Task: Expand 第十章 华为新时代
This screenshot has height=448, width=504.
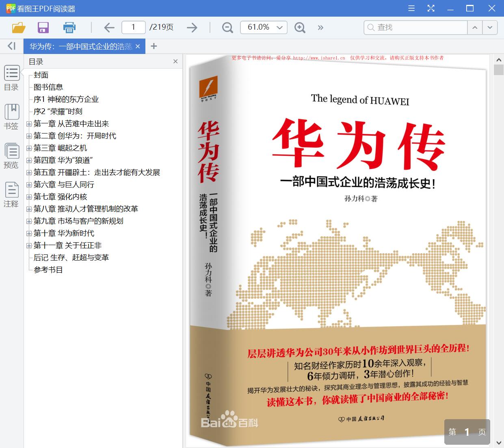Action: click(x=29, y=233)
